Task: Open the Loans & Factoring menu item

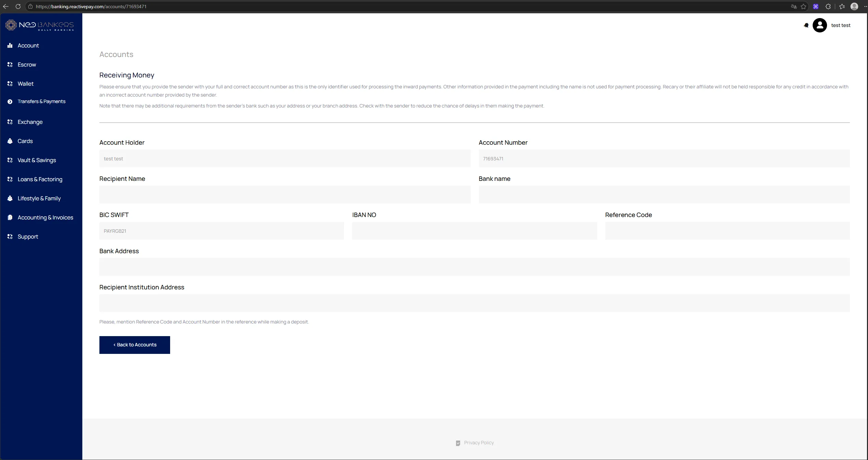Action: click(x=40, y=179)
